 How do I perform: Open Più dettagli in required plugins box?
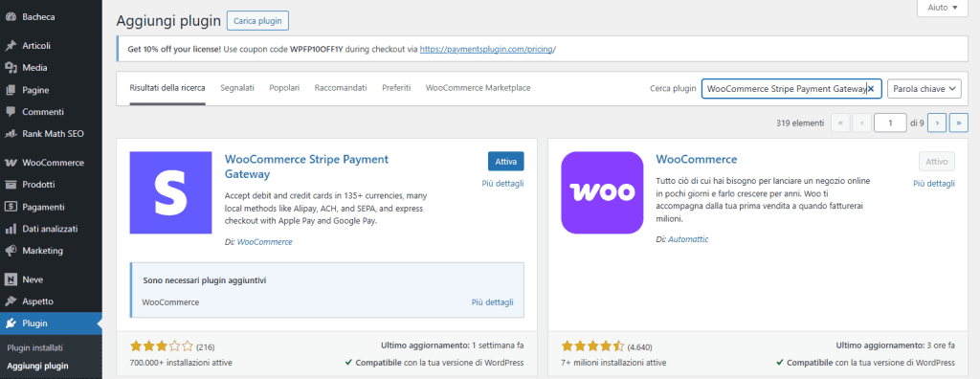pos(493,302)
